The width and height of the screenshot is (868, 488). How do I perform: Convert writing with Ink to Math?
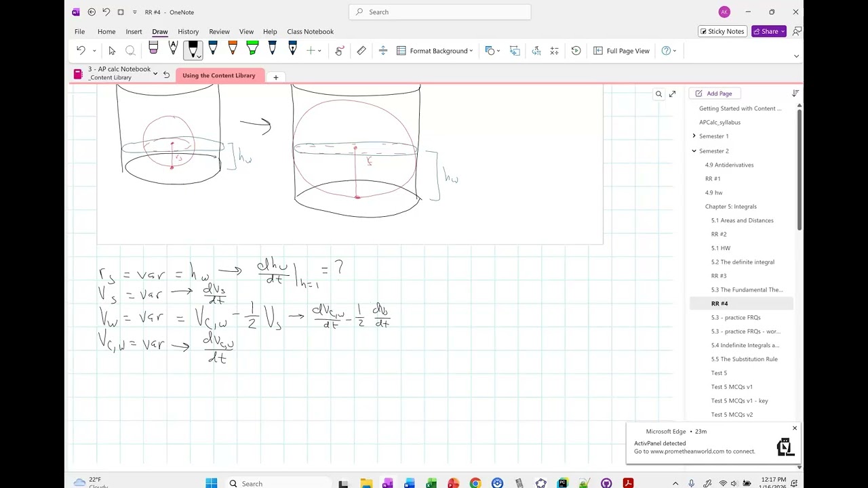pos(554,51)
